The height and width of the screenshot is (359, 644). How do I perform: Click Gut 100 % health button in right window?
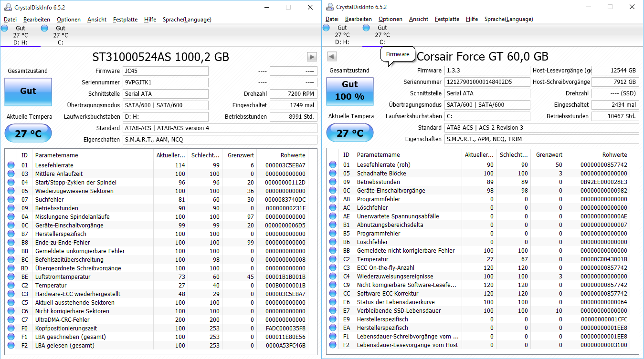click(x=350, y=91)
